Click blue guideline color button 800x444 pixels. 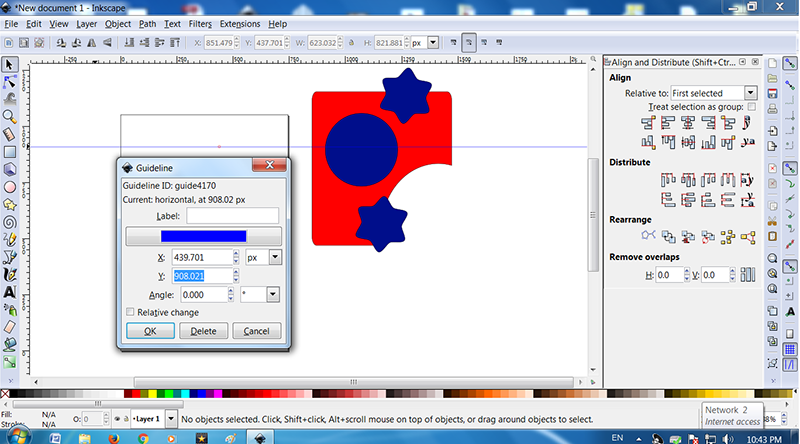(x=204, y=236)
